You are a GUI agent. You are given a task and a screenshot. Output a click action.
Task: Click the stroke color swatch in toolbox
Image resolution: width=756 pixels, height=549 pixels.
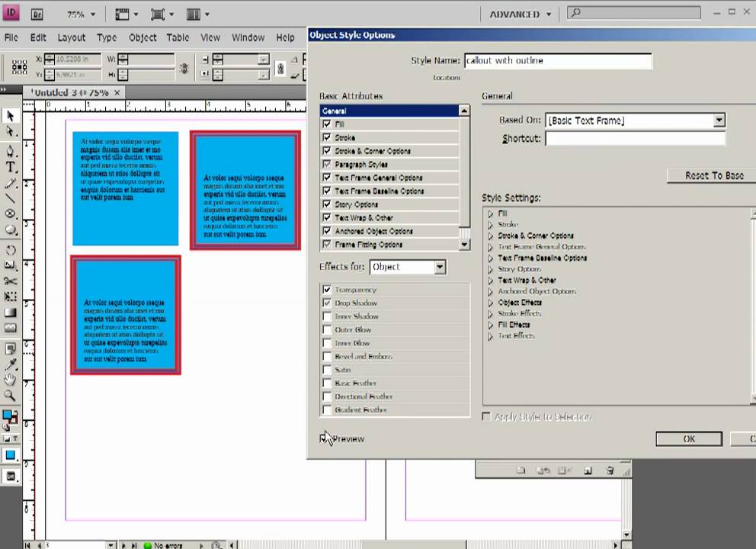pyautogui.click(x=13, y=419)
